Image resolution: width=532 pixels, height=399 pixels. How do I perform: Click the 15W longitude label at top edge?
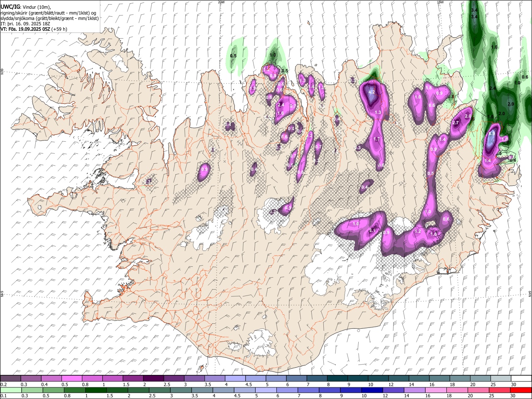pos(440,2)
